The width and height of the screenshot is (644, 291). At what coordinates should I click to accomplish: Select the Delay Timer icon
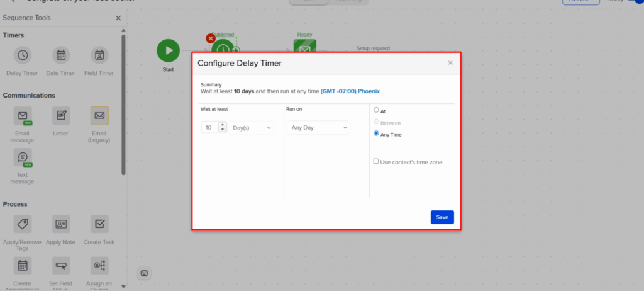point(22,55)
